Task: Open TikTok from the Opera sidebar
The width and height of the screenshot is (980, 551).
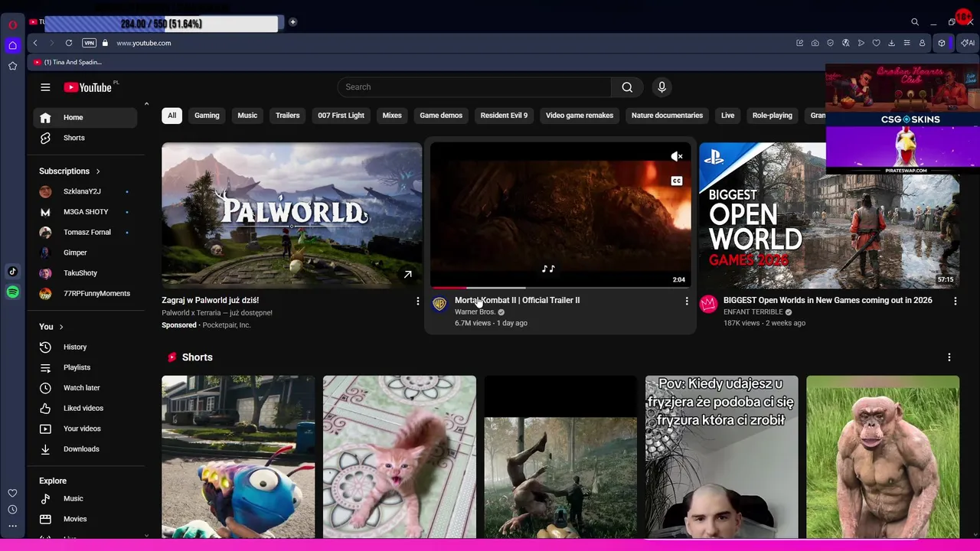Action: point(12,272)
